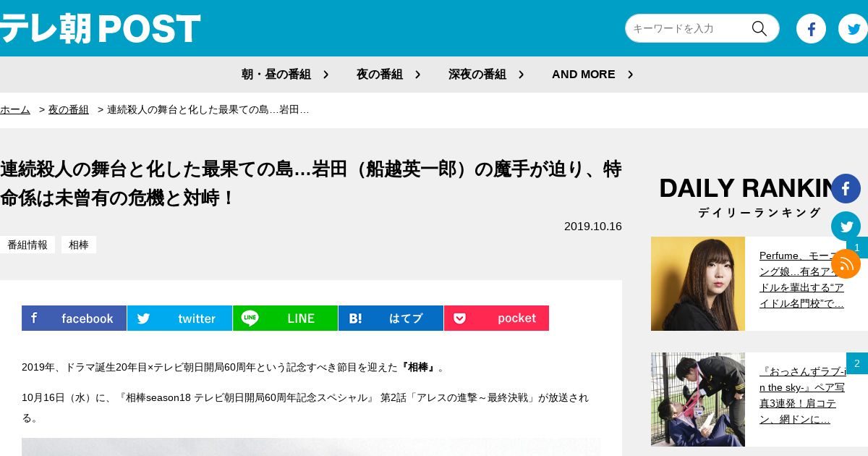This screenshot has height=456, width=868.
Task: Bookmark the article with the はてブ button
Action: [x=391, y=318]
